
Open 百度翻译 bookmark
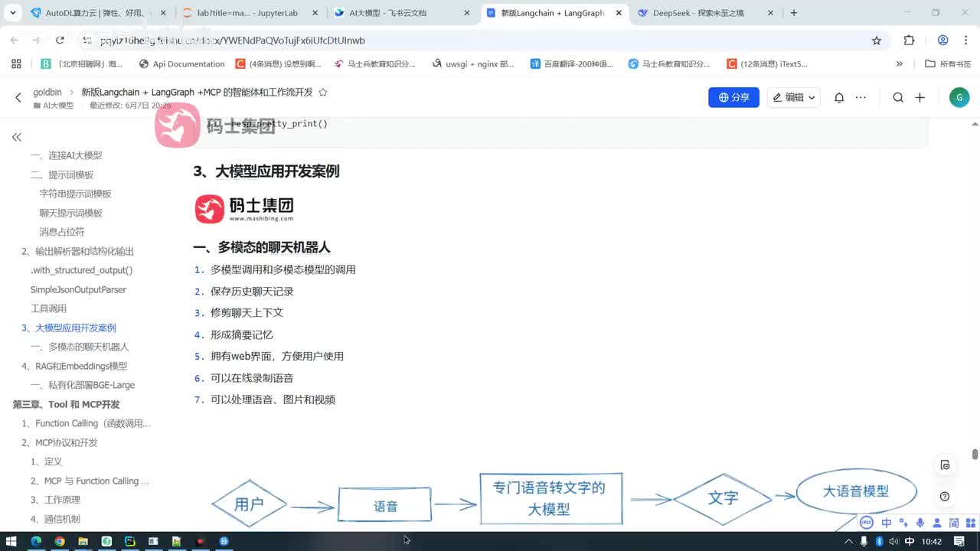(x=572, y=64)
